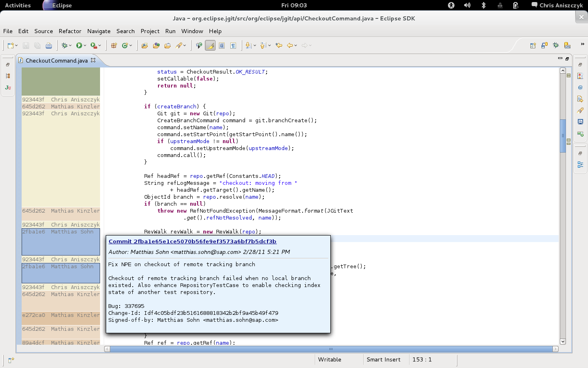
Task: Expand the Next Annotation dropdown arrow
Action: coord(254,45)
